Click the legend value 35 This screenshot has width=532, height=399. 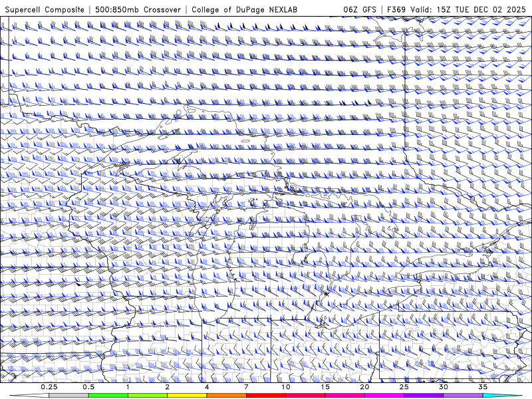pos(483,387)
